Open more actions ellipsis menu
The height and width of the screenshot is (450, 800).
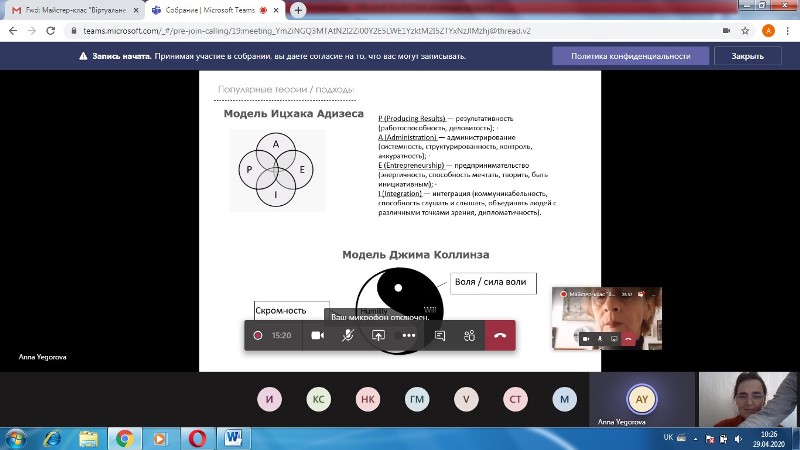pyautogui.click(x=409, y=335)
